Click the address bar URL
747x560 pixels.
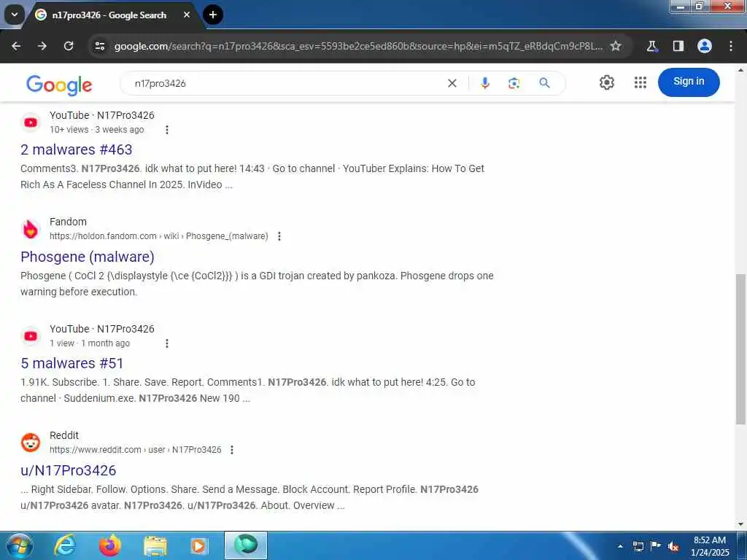click(358, 46)
